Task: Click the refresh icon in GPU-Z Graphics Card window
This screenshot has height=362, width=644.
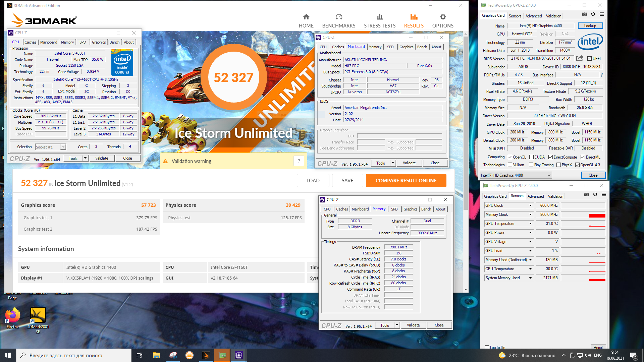Action: 593,14
